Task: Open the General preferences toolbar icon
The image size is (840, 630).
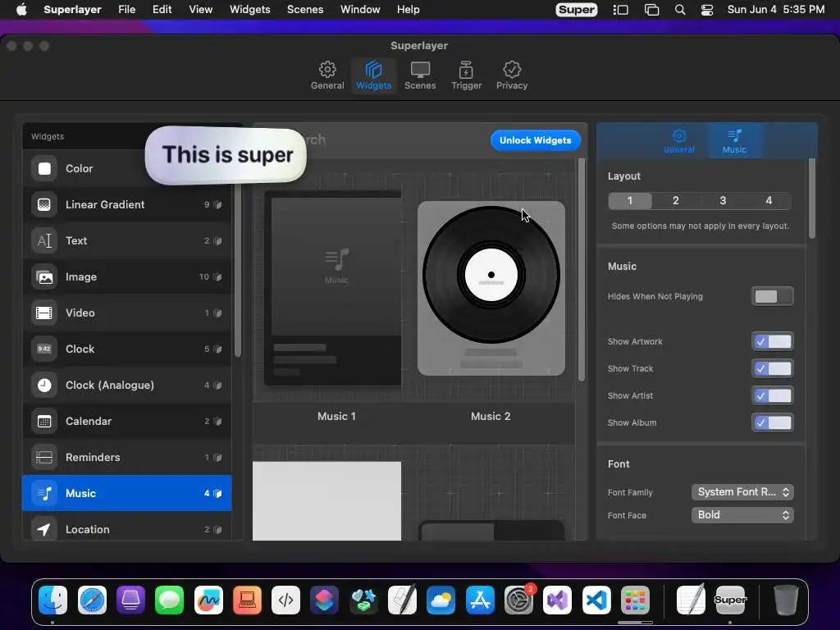Action: [x=327, y=75]
